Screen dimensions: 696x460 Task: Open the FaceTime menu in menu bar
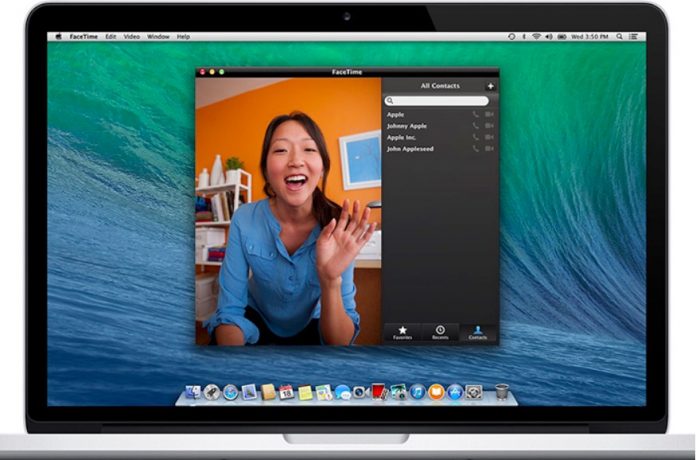coord(83,37)
